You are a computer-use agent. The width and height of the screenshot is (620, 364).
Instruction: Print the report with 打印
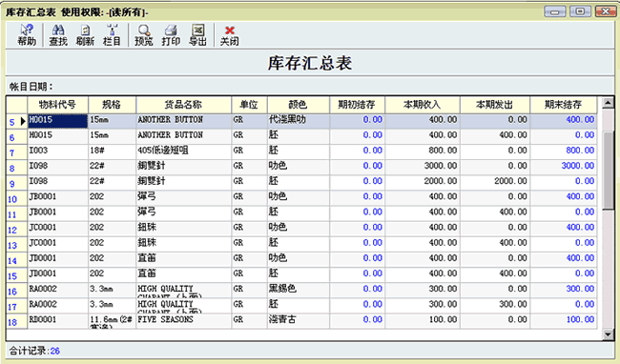coord(171,34)
